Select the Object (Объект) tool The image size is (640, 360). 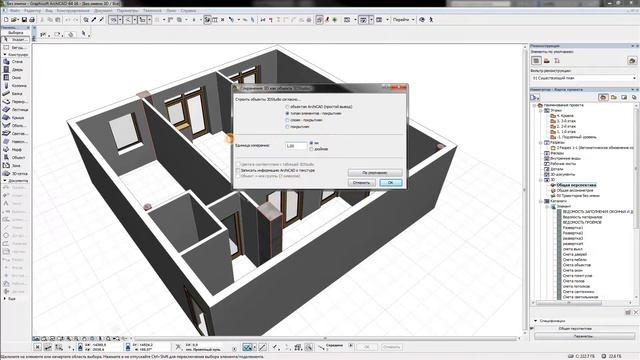(x=15, y=158)
